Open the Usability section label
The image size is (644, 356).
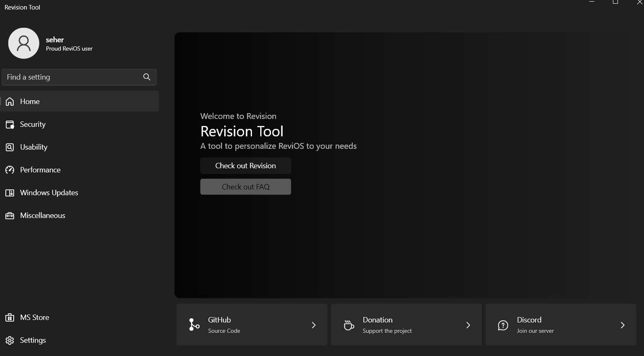(x=34, y=147)
